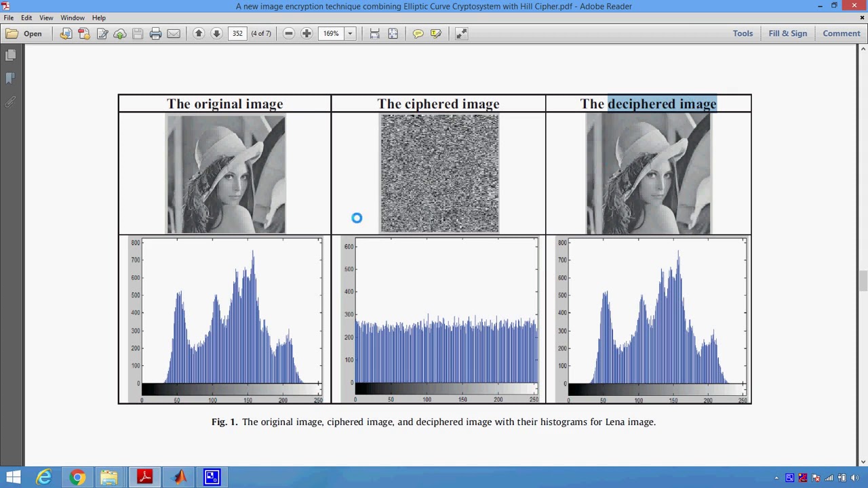Click scrollbar down arrow at bottom
This screenshot has height=488, width=868.
(863, 462)
